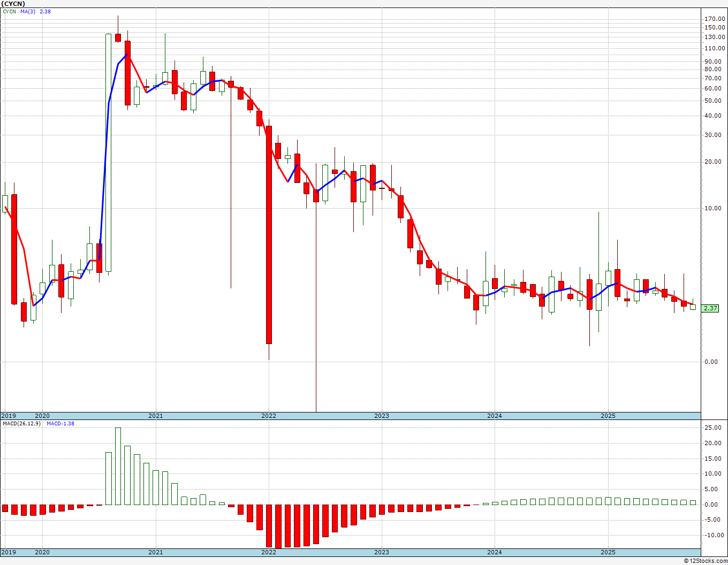Click 2022 on the price chart time axis

coord(269,416)
